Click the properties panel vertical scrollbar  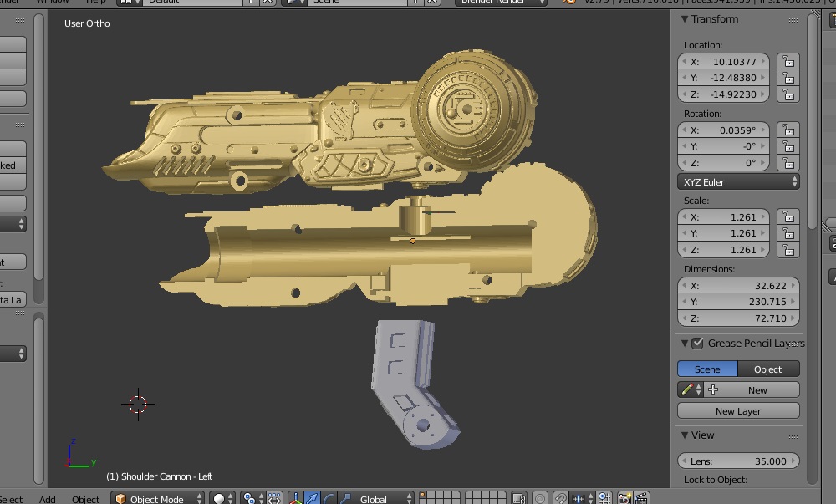pyautogui.click(x=813, y=123)
